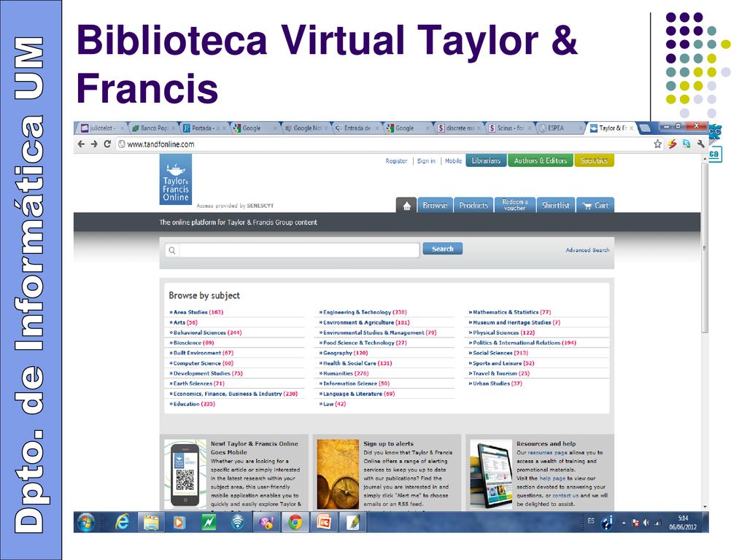Browse the Law subject
The width and height of the screenshot is (747, 560).
coord(334,404)
